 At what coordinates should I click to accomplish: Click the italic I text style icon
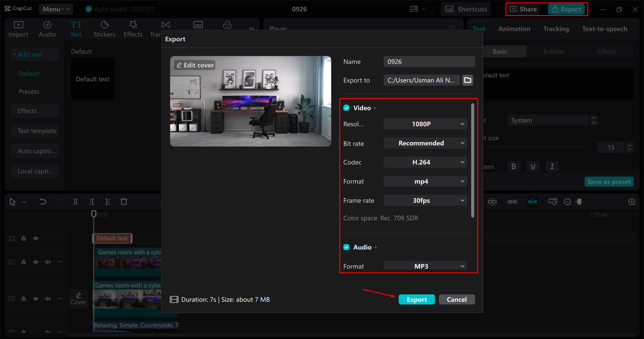tap(552, 166)
